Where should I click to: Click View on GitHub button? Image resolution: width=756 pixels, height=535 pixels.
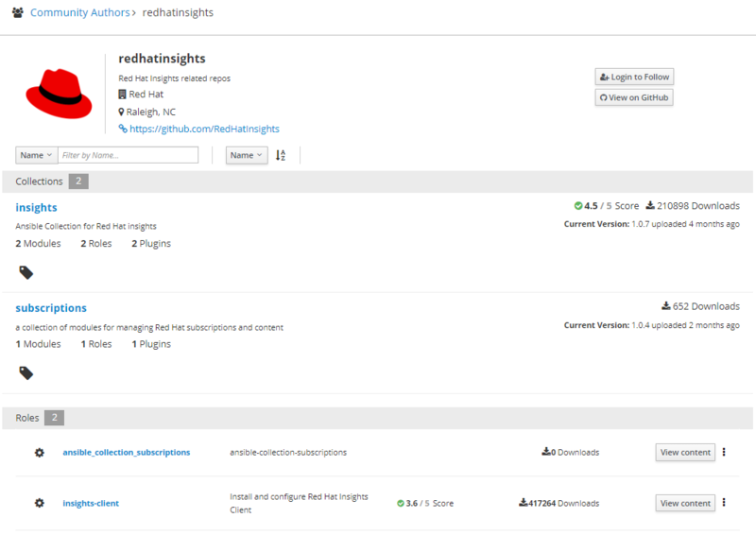tap(634, 97)
